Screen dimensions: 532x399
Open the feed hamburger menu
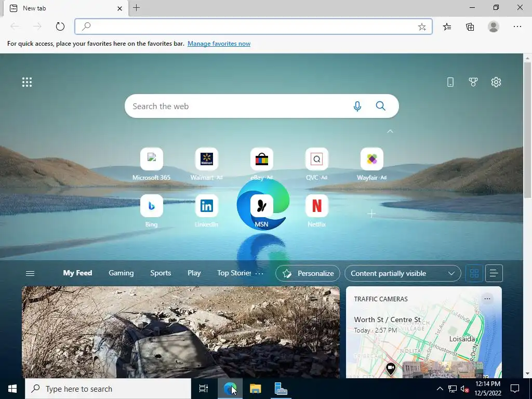click(30, 273)
